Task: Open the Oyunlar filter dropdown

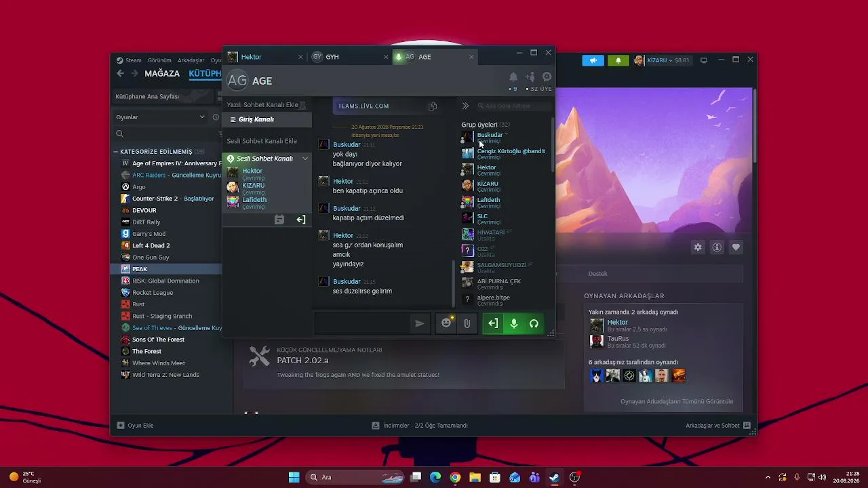Action: pos(160,117)
